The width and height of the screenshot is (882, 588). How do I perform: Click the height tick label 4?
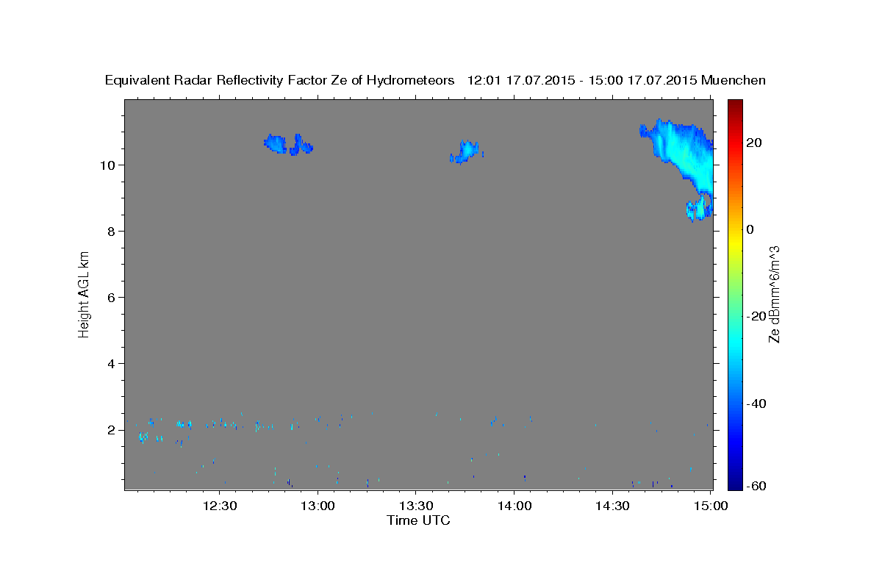[x=112, y=363]
